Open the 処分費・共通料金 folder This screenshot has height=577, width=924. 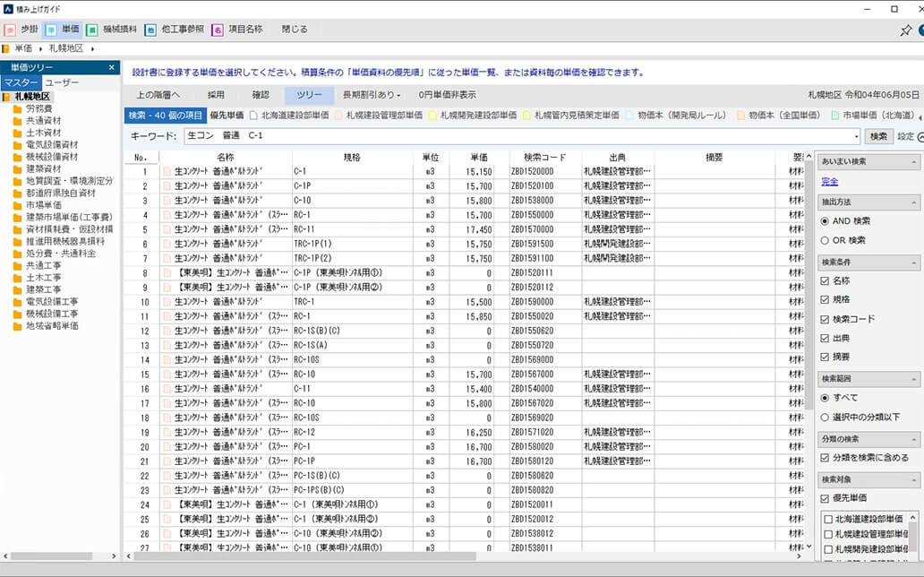tap(55, 254)
